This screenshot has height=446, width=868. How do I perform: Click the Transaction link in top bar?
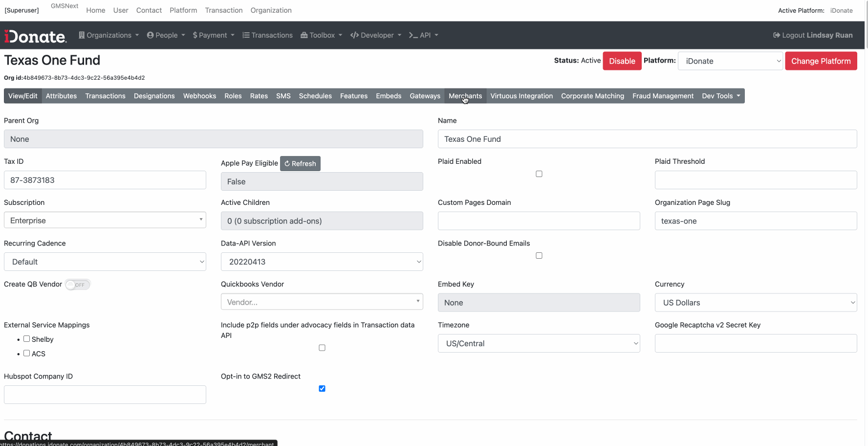coord(224,10)
